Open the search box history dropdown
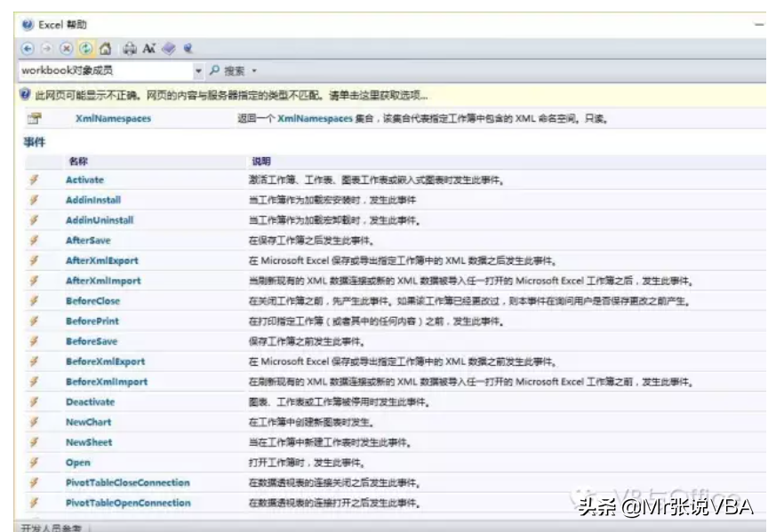This screenshot has height=532, width=768. click(198, 71)
